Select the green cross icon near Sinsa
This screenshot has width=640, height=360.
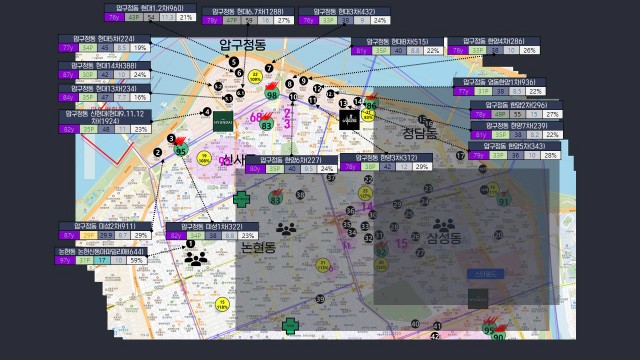point(241,199)
